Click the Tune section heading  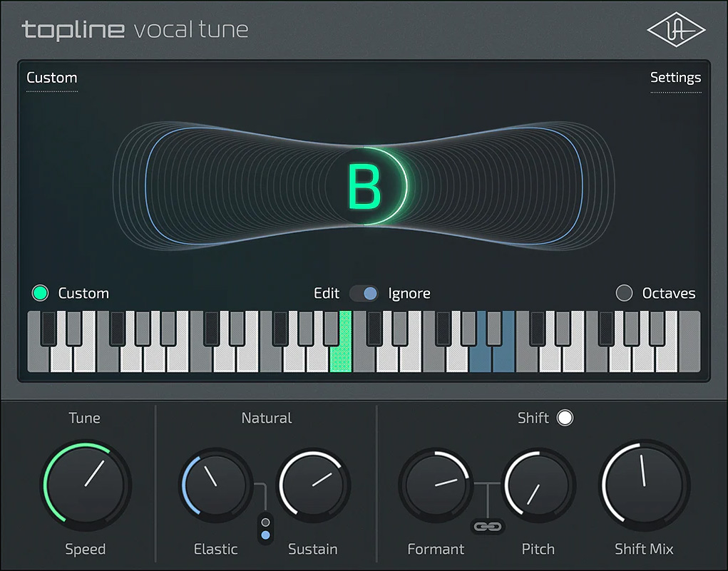85,418
